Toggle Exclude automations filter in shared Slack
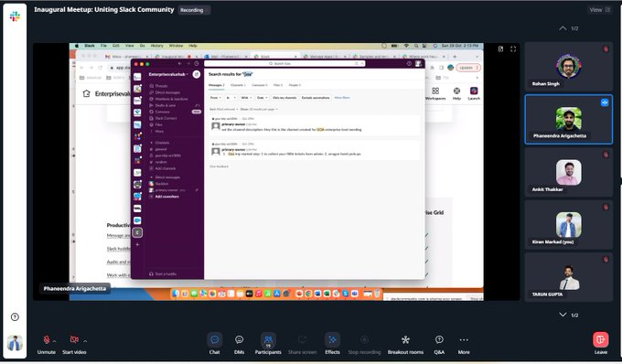622x364 pixels. point(316,98)
